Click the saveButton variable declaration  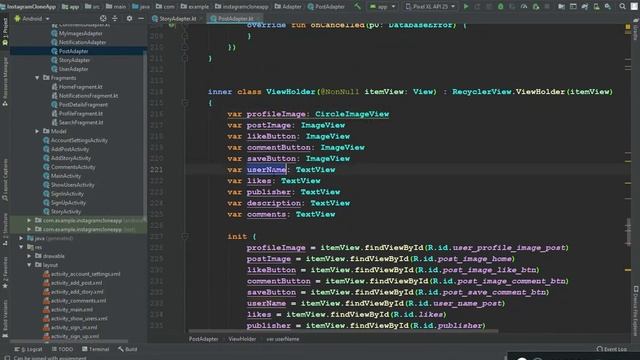(271, 159)
